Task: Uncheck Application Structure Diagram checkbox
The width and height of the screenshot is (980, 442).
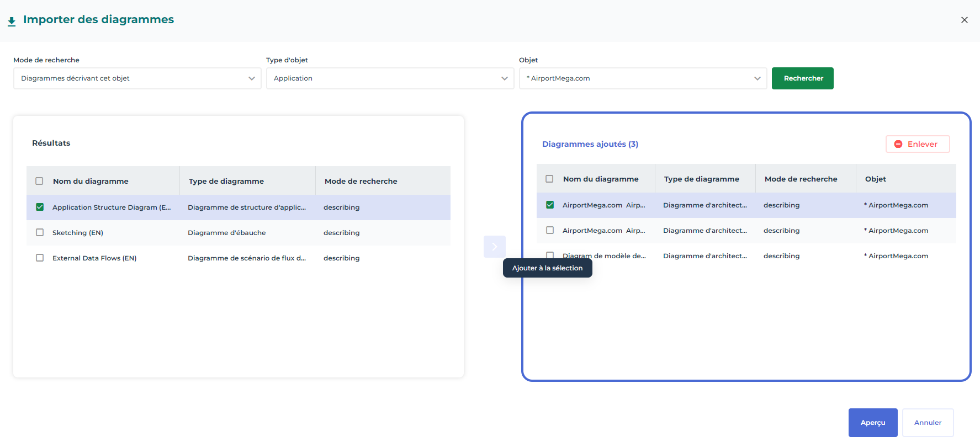Action: click(x=40, y=207)
